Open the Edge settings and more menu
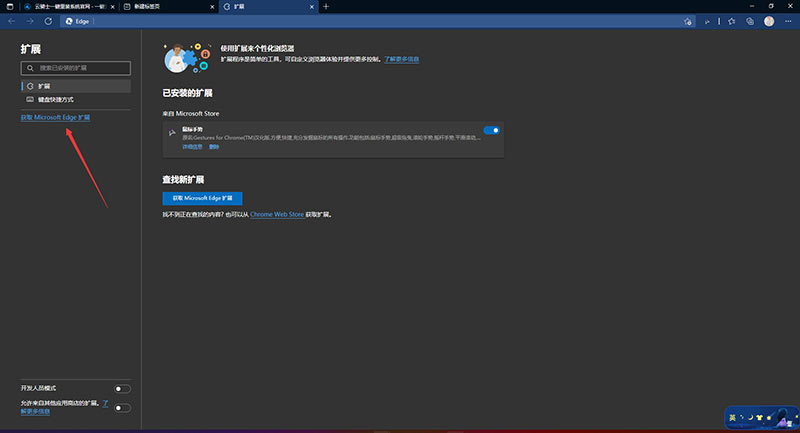This screenshot has width=800, height=433. pyautogui.click(x=788, y=21)
